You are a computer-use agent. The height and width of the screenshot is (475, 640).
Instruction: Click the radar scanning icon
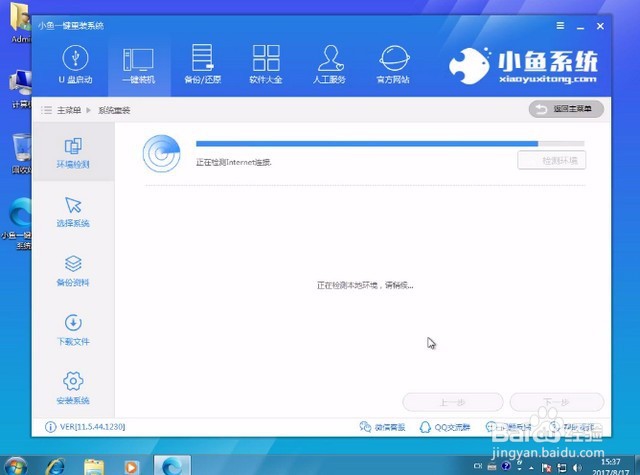click(x=162, y=153)
